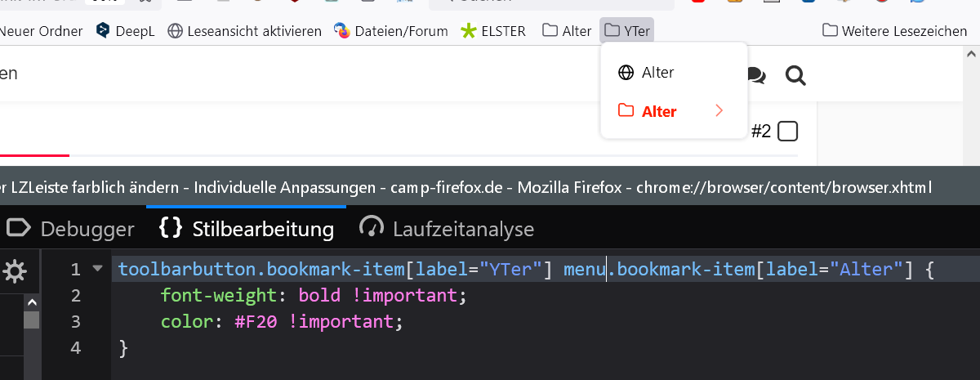Click the forum search magnifier icon

tap(795, 76)
